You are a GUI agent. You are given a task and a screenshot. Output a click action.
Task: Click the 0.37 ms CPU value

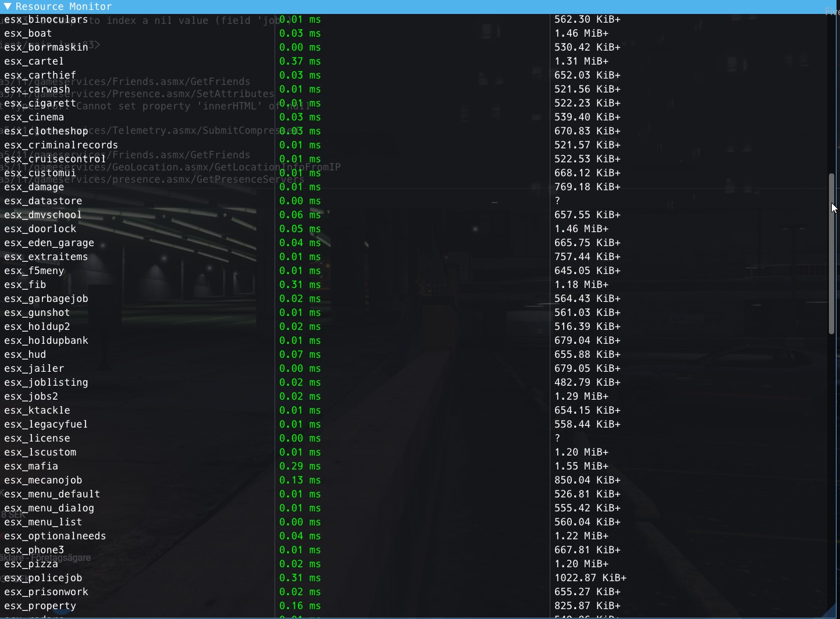click(x=300, y=61)
